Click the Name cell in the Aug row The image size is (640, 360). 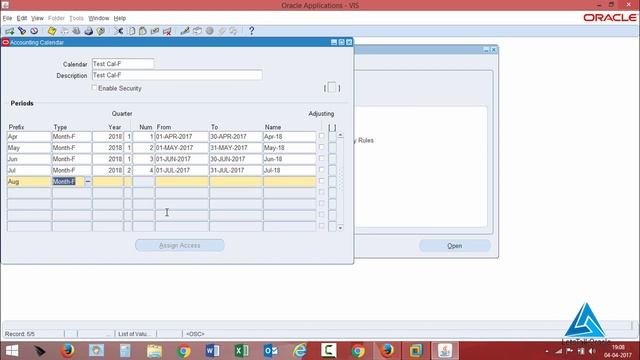tap(289, 181)
